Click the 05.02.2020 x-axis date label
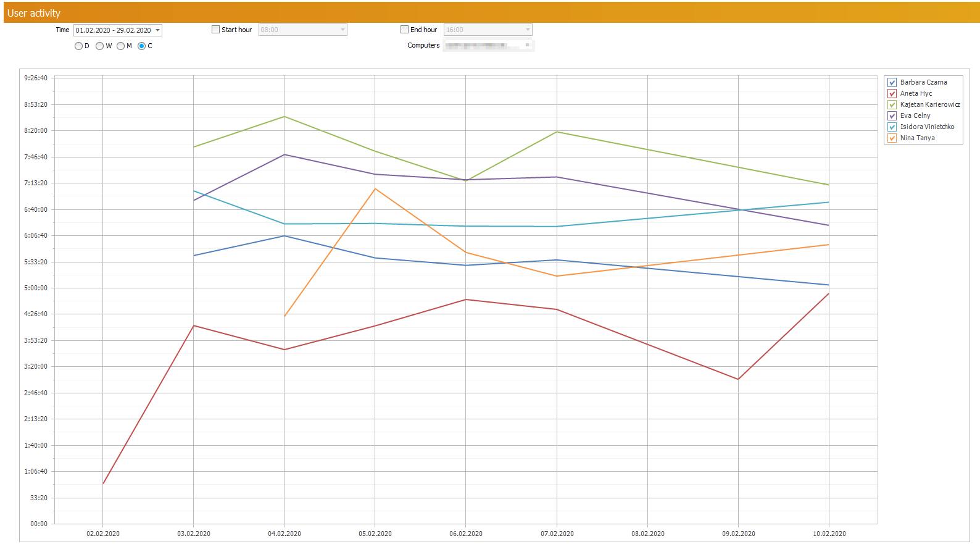 [x=375, y=534]
